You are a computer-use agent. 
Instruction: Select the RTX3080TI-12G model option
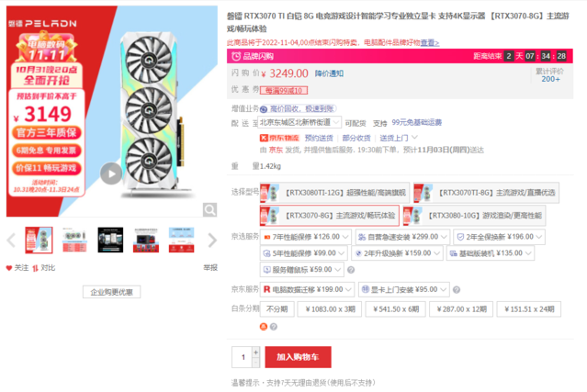(x=334, y=193)
